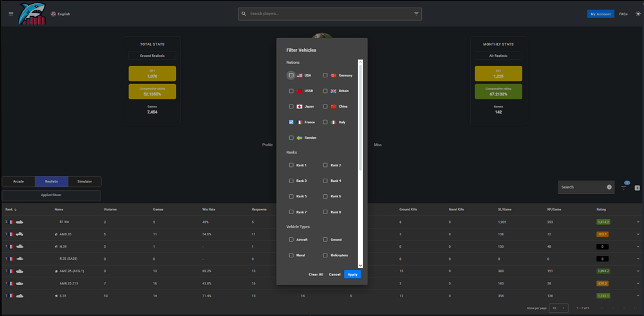Open the hamburger navigation menu

point(10,14)
